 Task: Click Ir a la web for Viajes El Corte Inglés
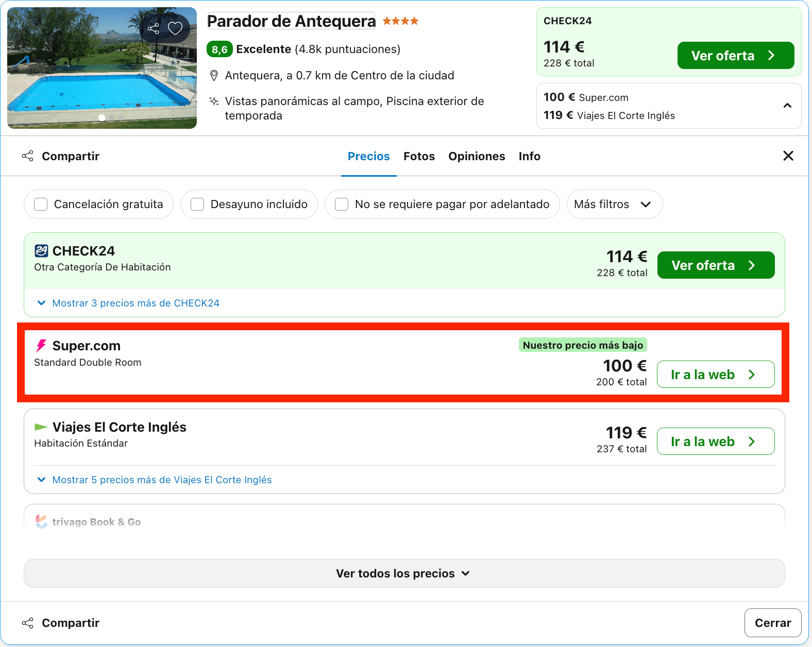pyautogui.click(x=716, y=441)
